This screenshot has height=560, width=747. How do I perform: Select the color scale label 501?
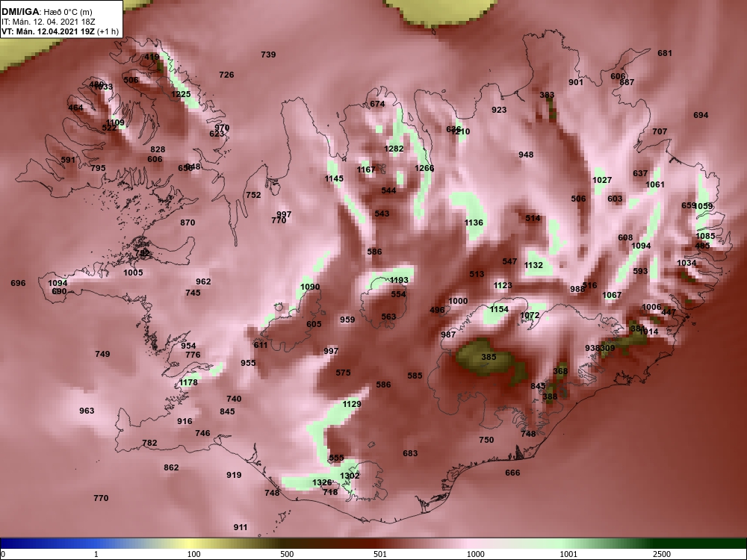[x=380, y=554]
